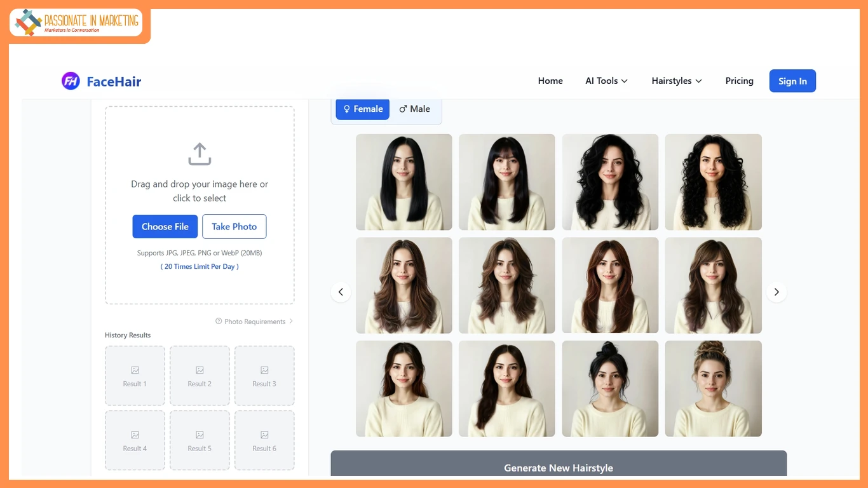Switch to Male hairstyles

click(415, 109)
